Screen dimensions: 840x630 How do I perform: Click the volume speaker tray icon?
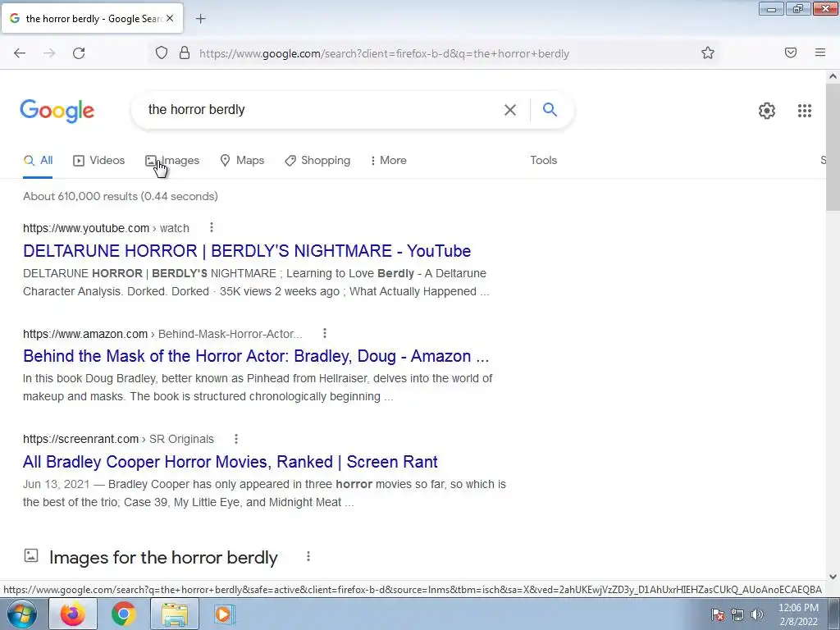(x=757, y=614)
